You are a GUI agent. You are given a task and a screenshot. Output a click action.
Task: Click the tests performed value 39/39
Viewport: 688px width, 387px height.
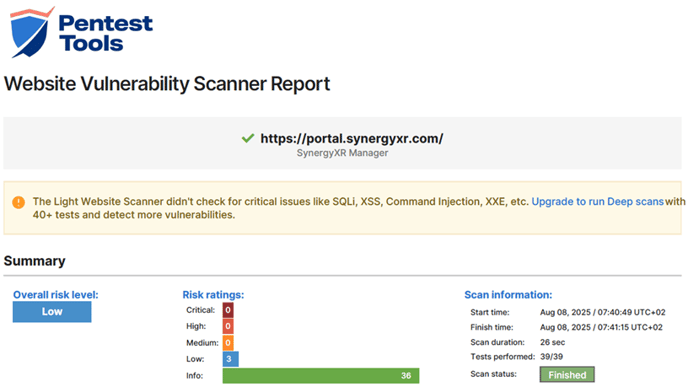[x=552, y=357]
